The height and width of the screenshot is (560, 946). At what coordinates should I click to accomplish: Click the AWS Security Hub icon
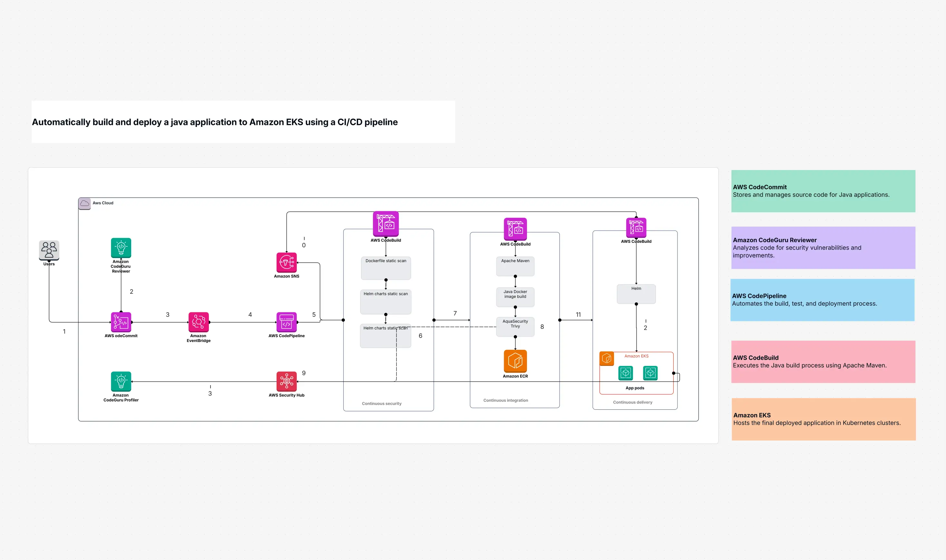coord(287,382)
